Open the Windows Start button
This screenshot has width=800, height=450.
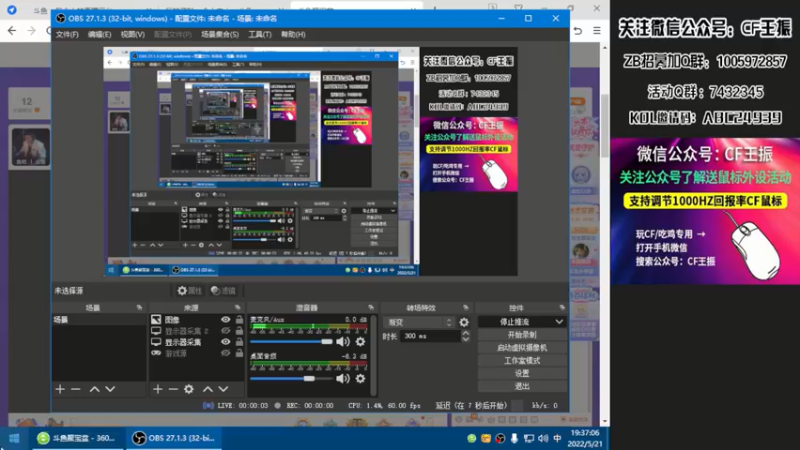tap(14, 438)
